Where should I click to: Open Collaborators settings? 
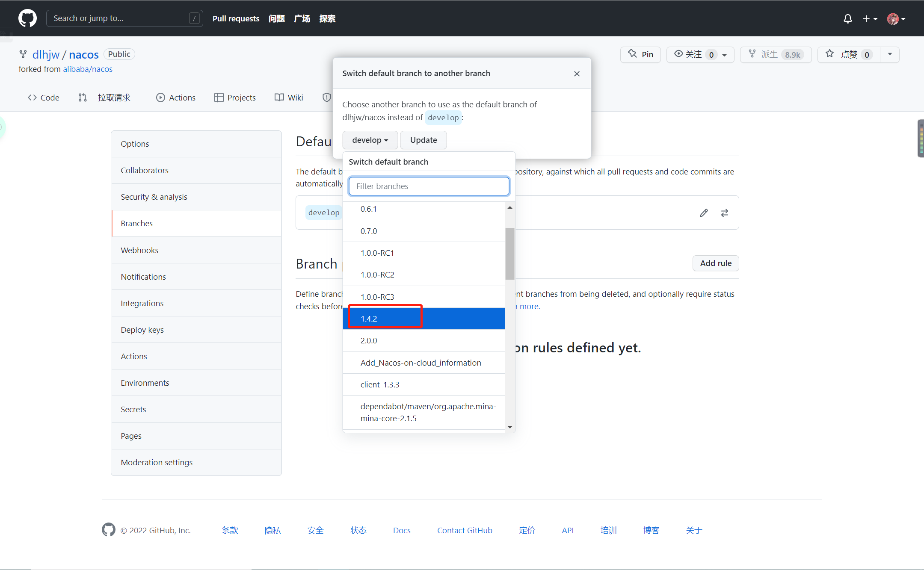(x=196, y=170)
